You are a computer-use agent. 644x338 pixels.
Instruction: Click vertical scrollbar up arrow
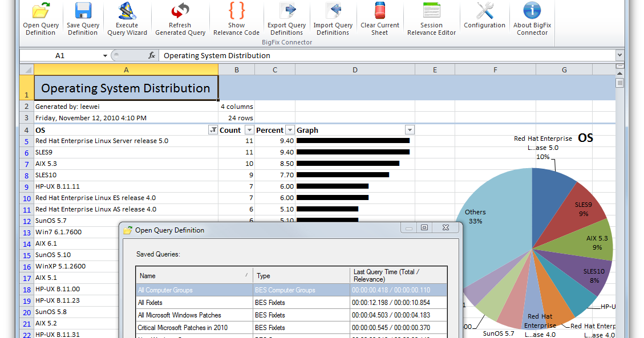click(x=620, y=74)
